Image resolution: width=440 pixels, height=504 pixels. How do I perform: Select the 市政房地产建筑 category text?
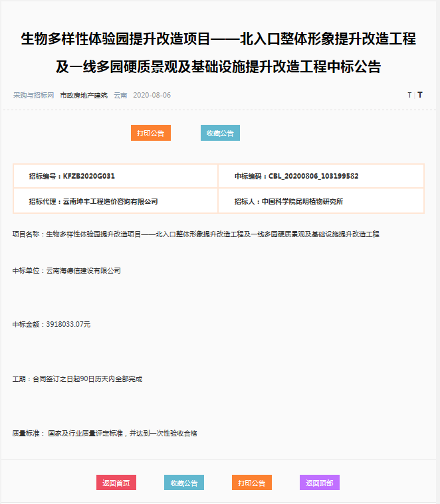point(84,95)
